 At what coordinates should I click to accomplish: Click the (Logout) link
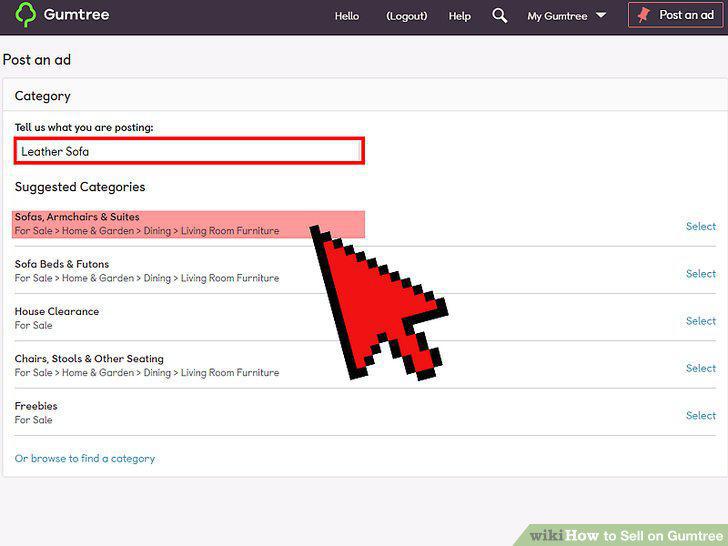(x=406, y=16)
